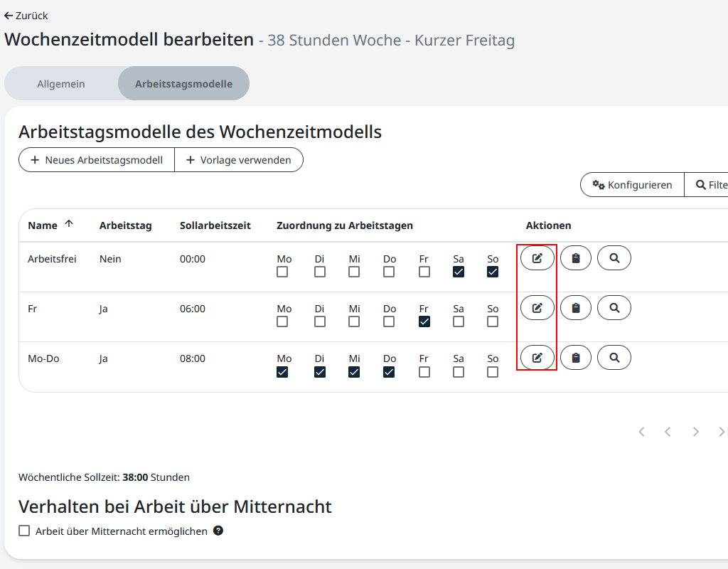Select the Arbeitstagsmodelle tab
The image size is (728, 569).
(183, 83)
